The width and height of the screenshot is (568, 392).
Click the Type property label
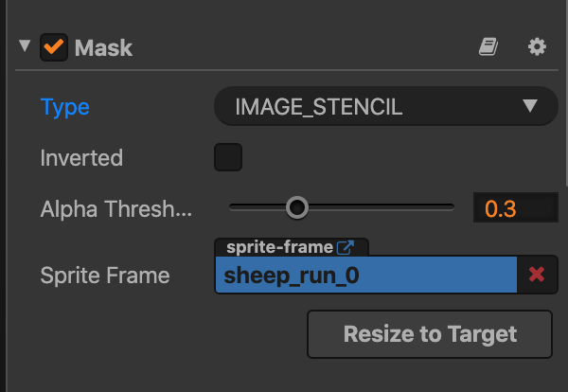(x=65, y=107)
